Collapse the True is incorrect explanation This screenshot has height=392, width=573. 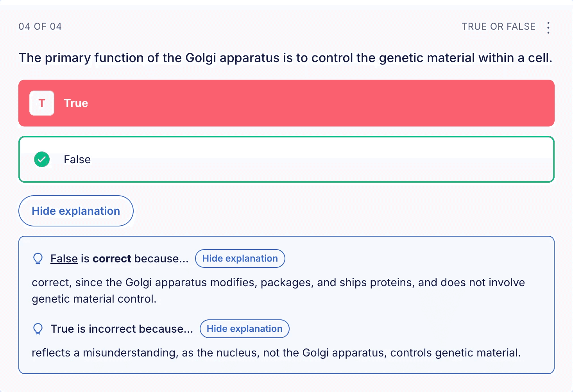pyautogui.click(x=244, y=329)
